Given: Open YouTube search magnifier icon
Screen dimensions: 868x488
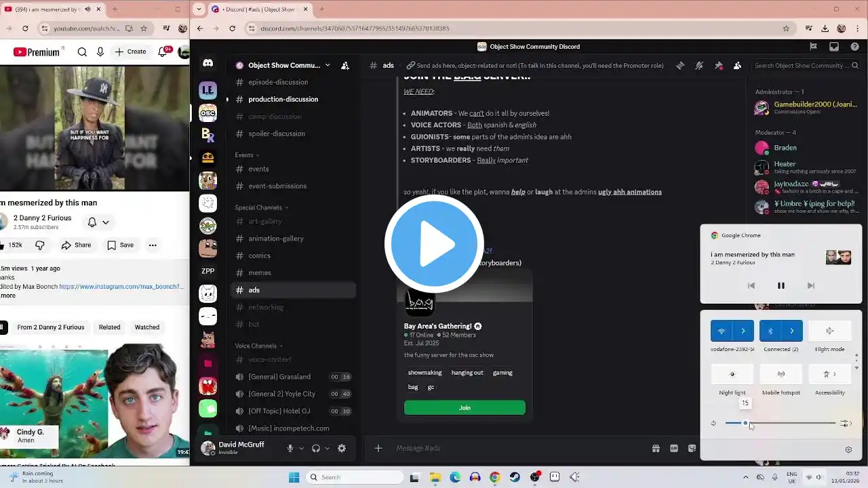Looking at the screenshot, I should (x=82, y=52).
